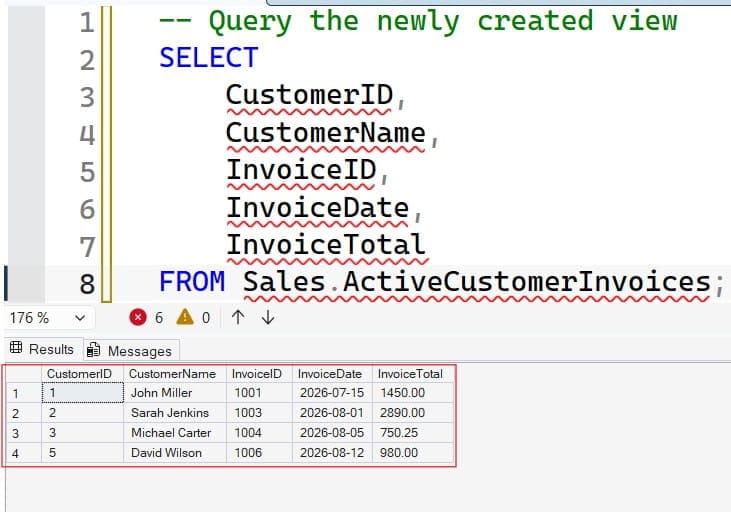Image resolution: width=731 pixels, height=512 pixels.
Task: Select the David Wilson cell
Action: pos(175,453)
